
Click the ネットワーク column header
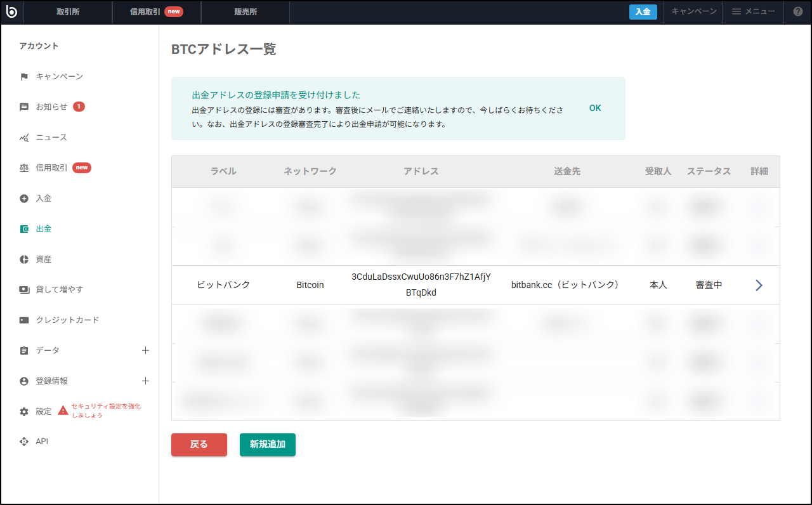click(310, 171)
